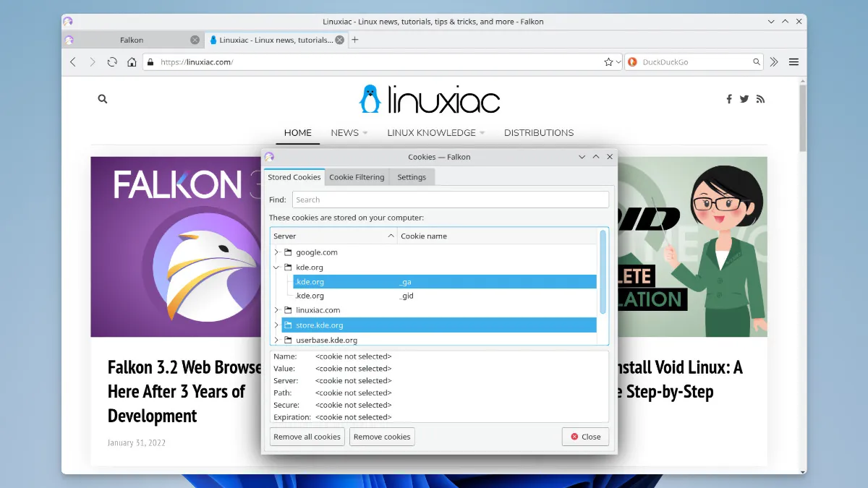
Task: Close the Linuxiac tab
Action: pos(339,40)
